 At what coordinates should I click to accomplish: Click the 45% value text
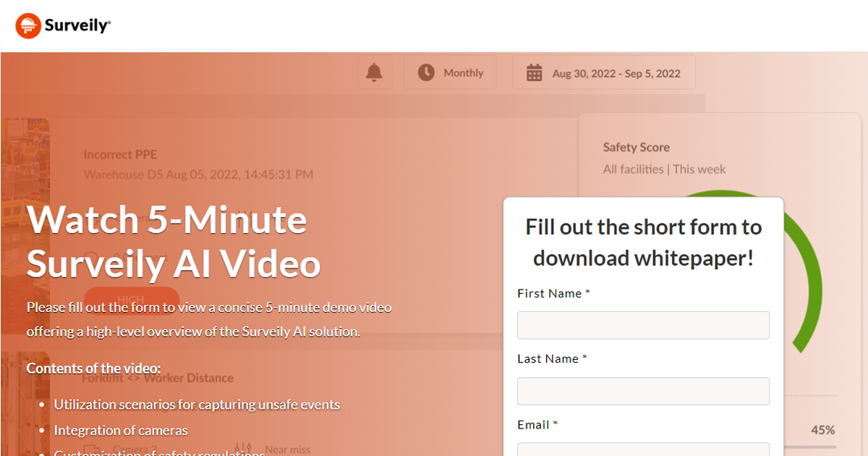pos(822,430)
